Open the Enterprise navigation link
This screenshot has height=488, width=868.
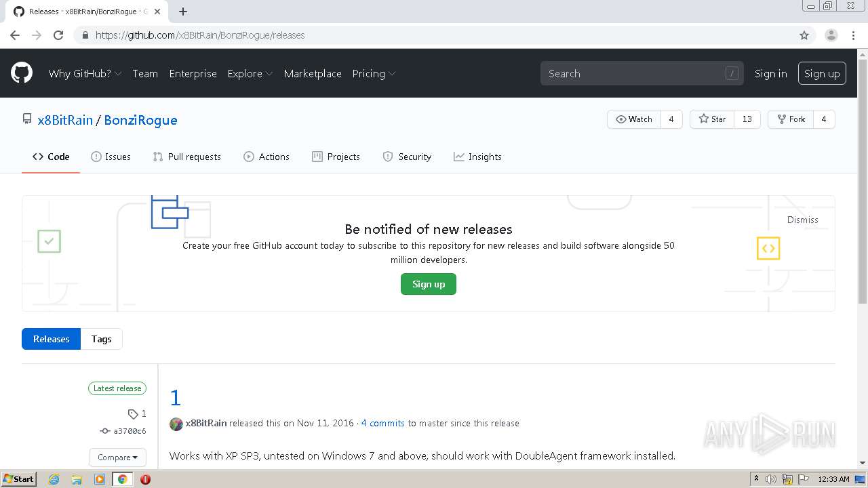(x=193, y=73)
